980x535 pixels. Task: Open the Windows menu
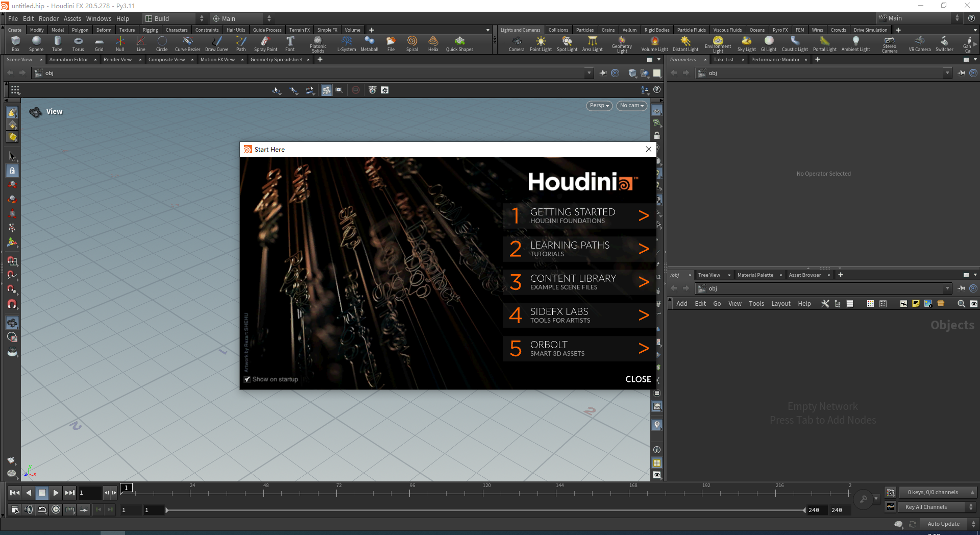pyautogui.click(x=99, y=18)
